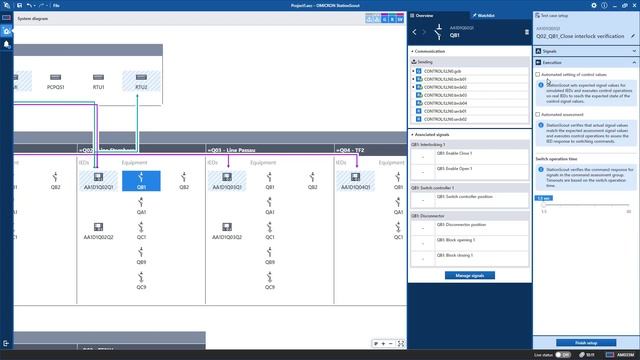
Task: Collapse the Communication section
Action: pyautogui.click(x=412, y=51)
